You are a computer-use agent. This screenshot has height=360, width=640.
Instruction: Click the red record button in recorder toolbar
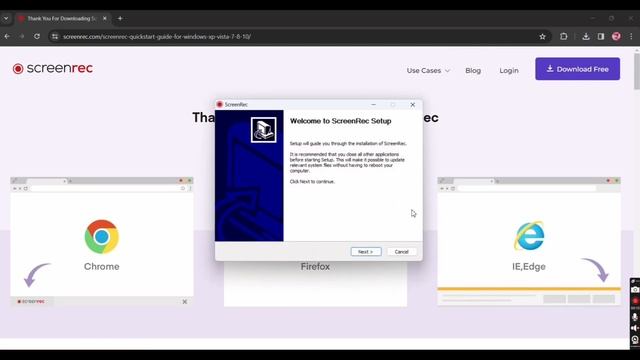(635, 301)
